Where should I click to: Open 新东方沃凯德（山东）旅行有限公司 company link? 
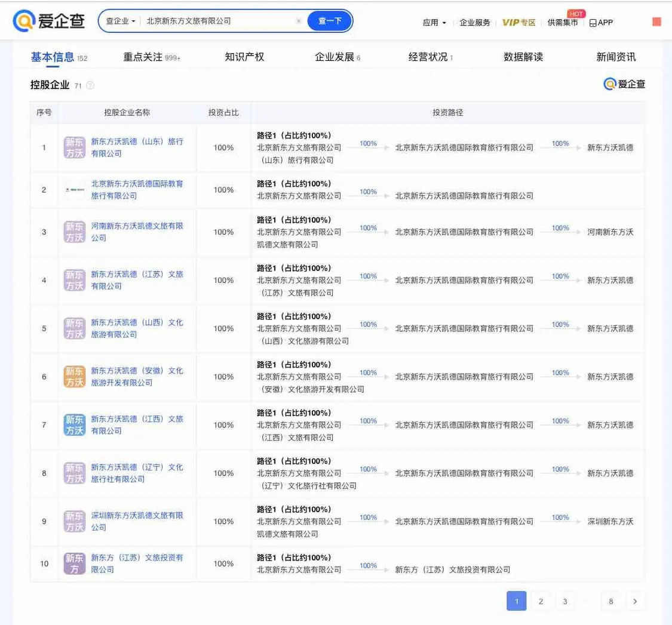(x=137, y=147)
